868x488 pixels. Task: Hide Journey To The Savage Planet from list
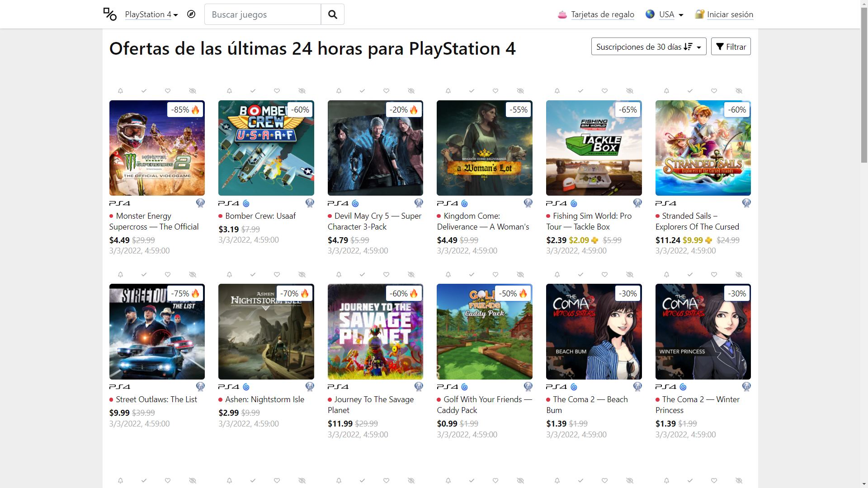[411, 274]
